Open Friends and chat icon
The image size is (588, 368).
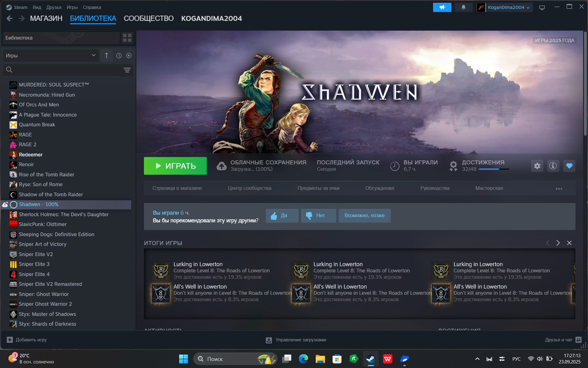[579, 340]
